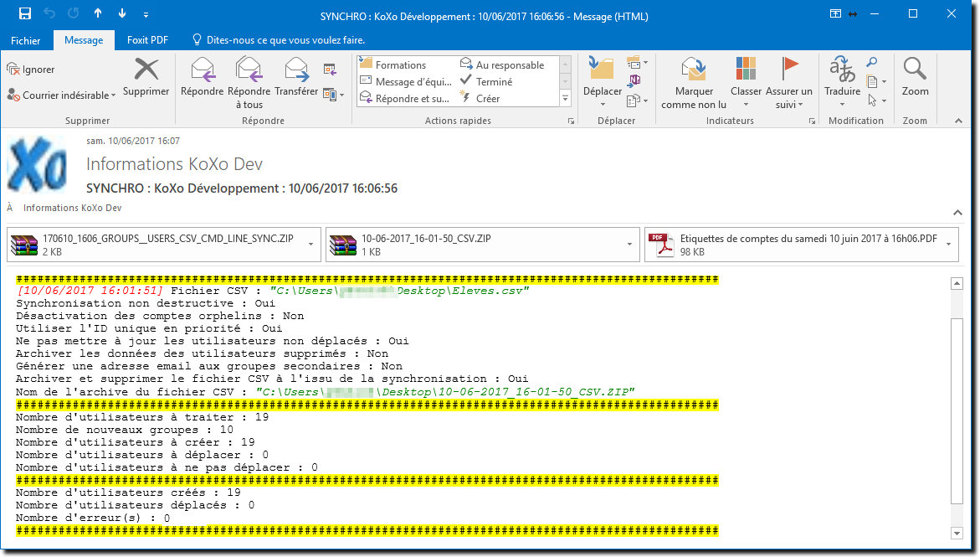Click the message subject line text

pos(242,188)
